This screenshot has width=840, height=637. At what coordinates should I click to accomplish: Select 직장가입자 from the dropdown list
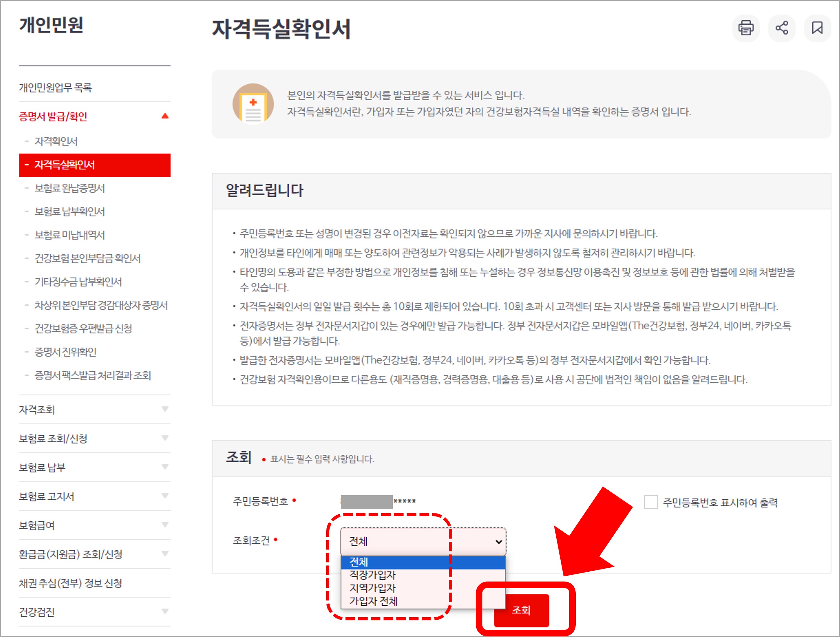372,575
